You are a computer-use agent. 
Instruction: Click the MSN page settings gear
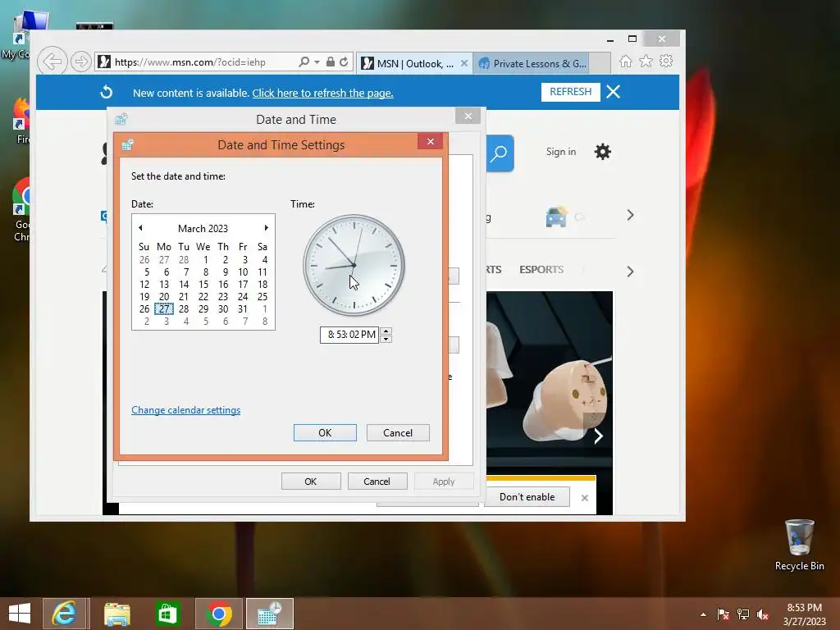point(603,152)
